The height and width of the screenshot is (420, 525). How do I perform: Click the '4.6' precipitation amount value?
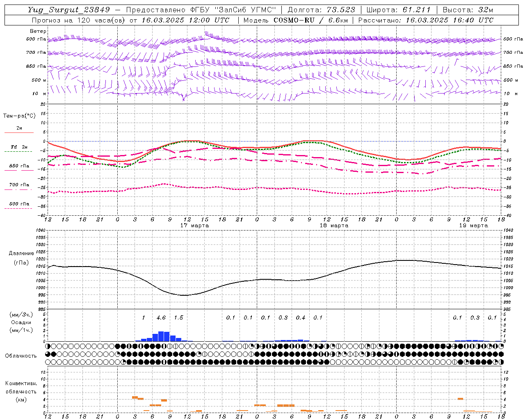tap(161, 318)
